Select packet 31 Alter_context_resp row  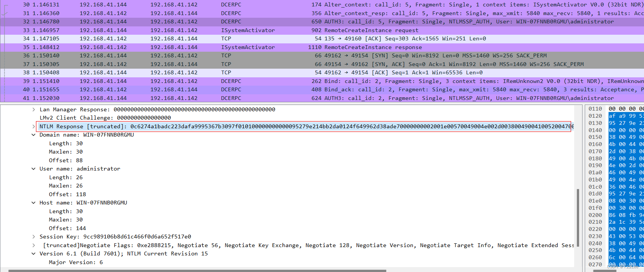pyautogui.click(x=322, y=13)
